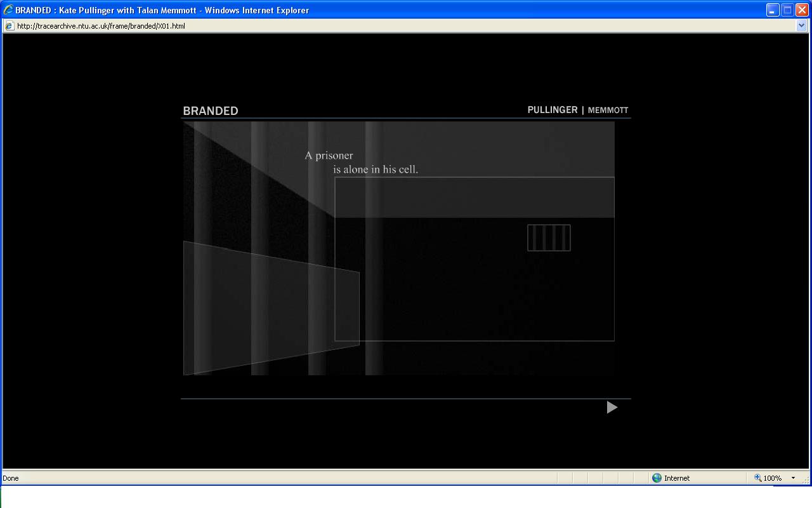Click the BRANDED title text
Image resolution: width=812 pixels, height=508 pixels.
pyautogui.click(x=211, y=110)
